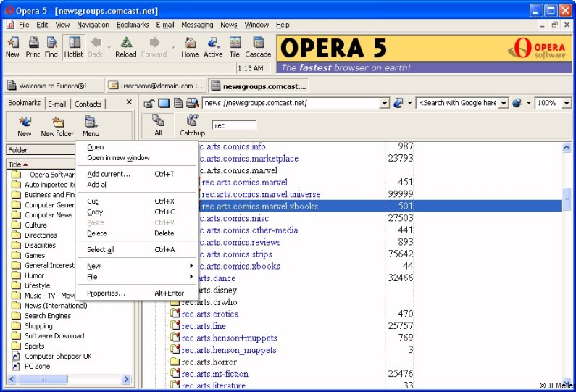
Task: Toggle document mode icon in address bar
Action: (x=178, y=103)
